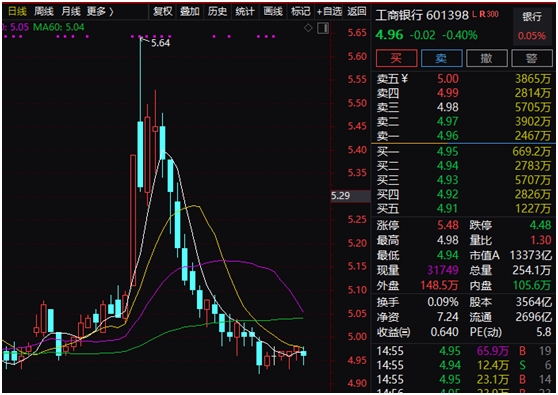
Task: Select the 买三 bid price 4.93
Action: [448, 180]
